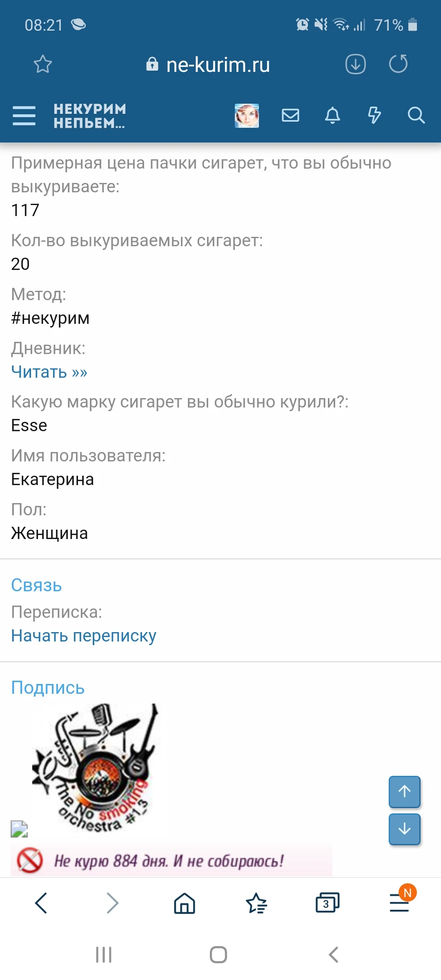The image size is (441, 980).
Task: Start a conversation via Начать переписку
Action: (x=83, y=636)
